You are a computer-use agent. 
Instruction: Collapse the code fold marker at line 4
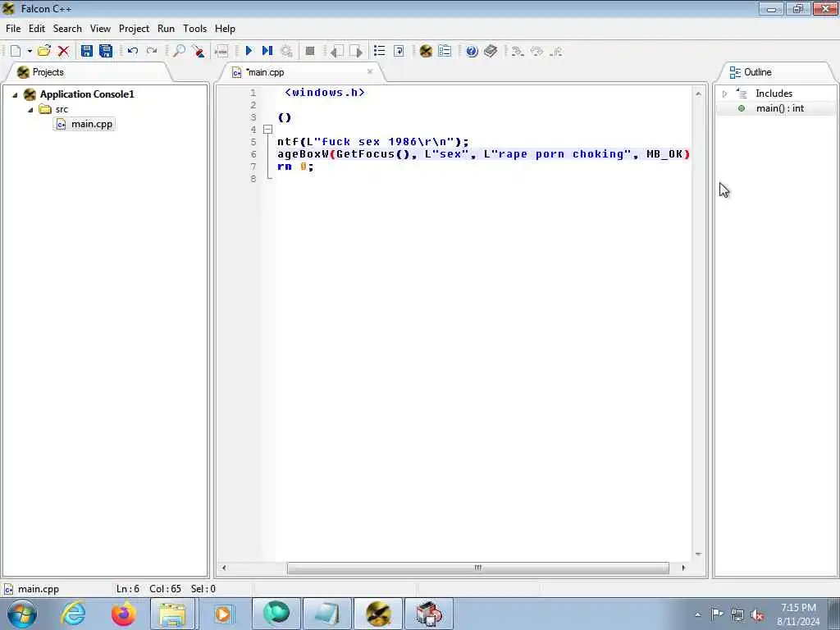(268, 129)
